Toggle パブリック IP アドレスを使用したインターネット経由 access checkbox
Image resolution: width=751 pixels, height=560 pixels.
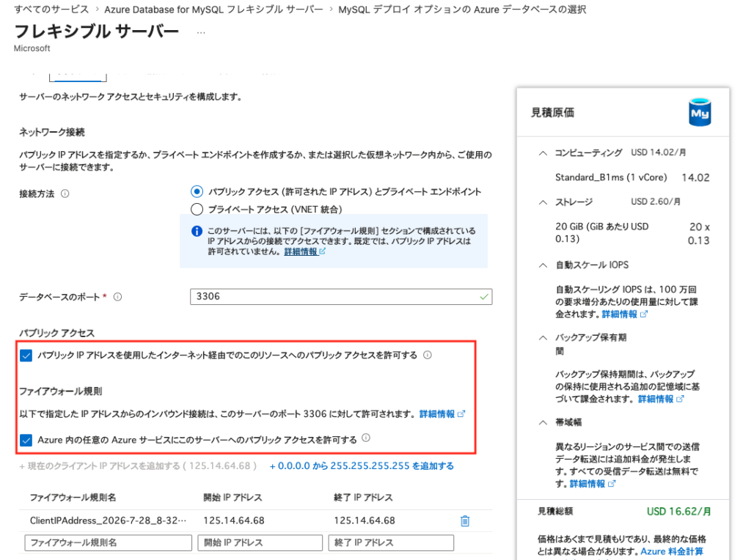pos(26,355)
